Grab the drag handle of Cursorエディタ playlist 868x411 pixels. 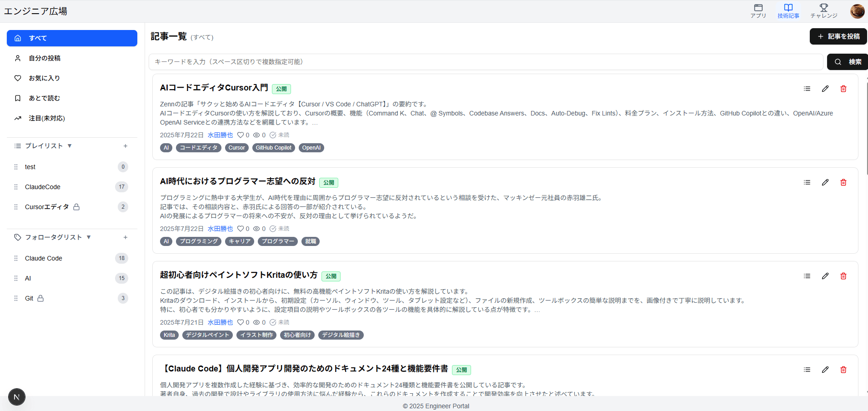click(16, 207)
